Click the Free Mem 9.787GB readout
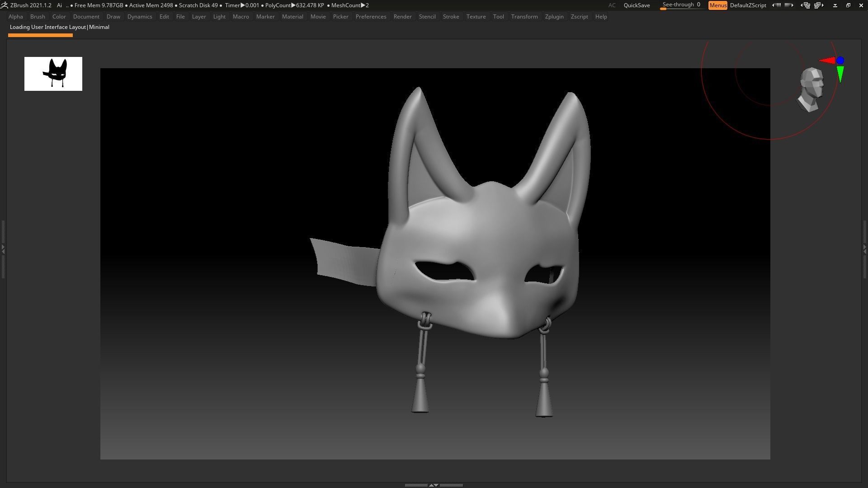 [x=99, y=5]
